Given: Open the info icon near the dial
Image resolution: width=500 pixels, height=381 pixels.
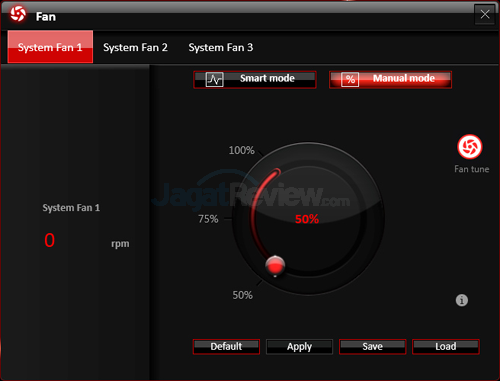Looking at the screenshot, I should [462, 300].
